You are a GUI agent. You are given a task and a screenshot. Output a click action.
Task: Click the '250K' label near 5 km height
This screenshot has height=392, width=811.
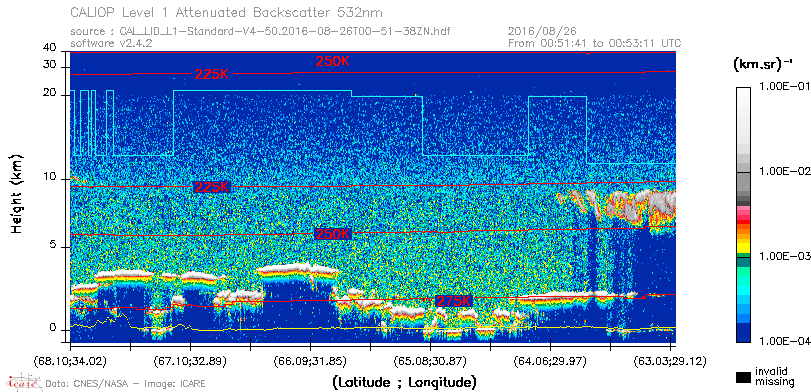(333, 234)
